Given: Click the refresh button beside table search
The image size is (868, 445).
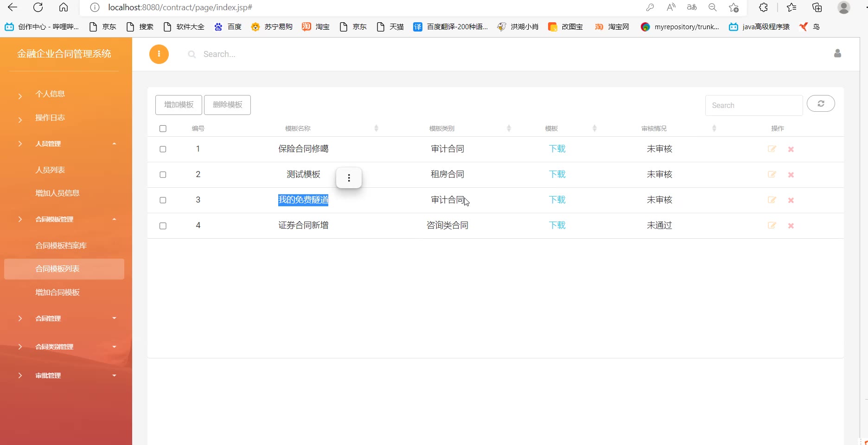Looking at the screenshot, I should coord(821,103).
